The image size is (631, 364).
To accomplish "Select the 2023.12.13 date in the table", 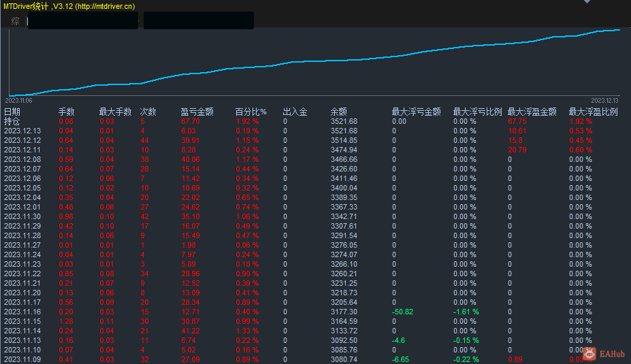I will [x=22, y=131].
